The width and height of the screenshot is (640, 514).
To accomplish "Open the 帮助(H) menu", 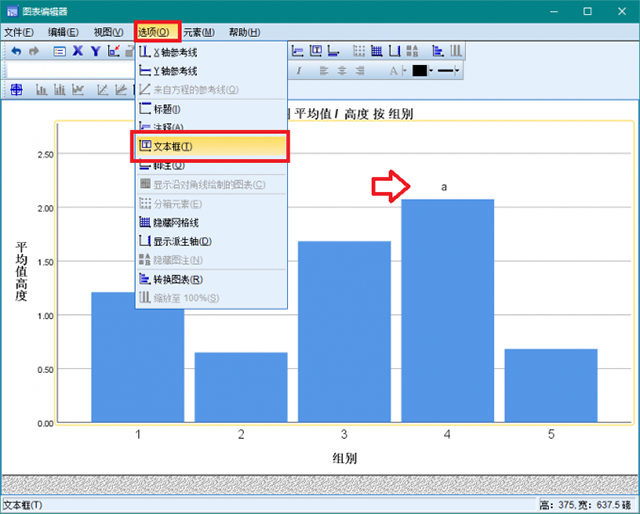I will [x=244, y=32].
